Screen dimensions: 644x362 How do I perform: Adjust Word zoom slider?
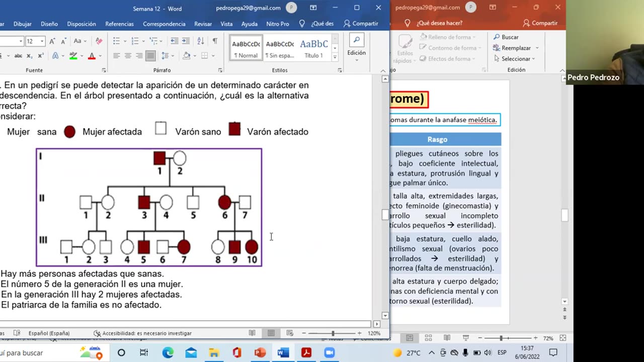point(333,333)
